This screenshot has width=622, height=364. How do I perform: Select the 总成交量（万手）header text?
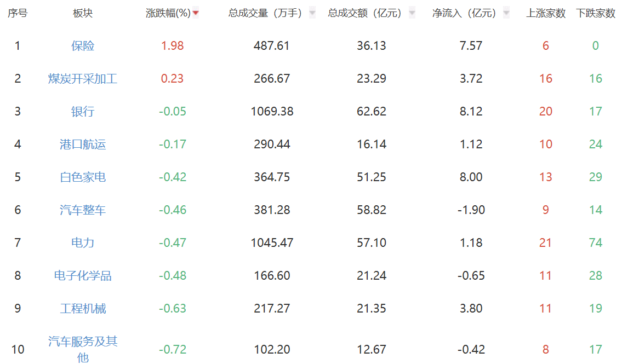pos(265,13)
